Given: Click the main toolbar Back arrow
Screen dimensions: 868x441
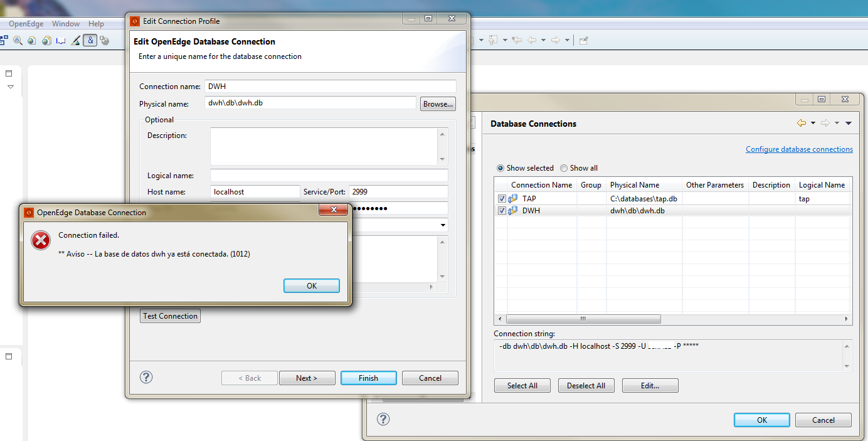Looking at the screenshot, I should pos(532,40).
